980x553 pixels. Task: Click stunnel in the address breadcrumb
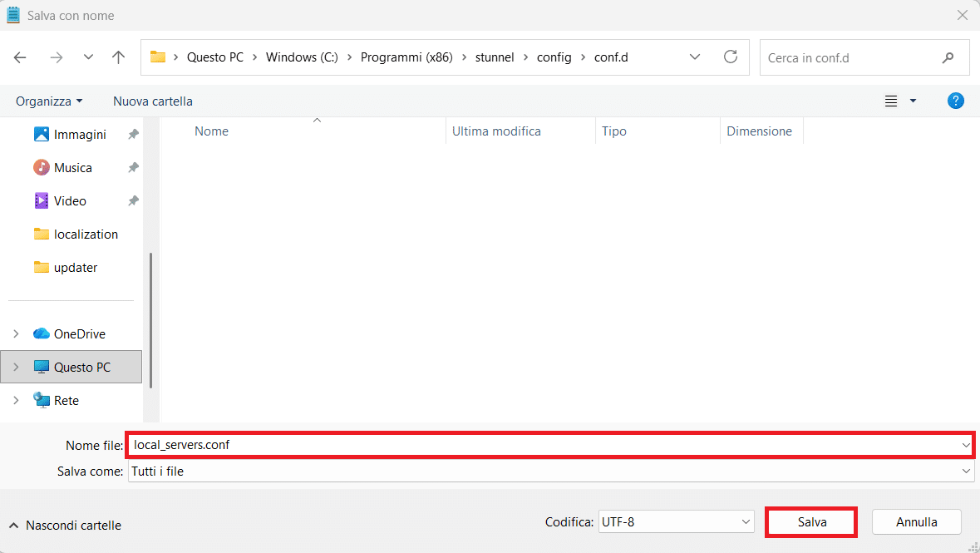pyautogui.click(x=494, y=57)
